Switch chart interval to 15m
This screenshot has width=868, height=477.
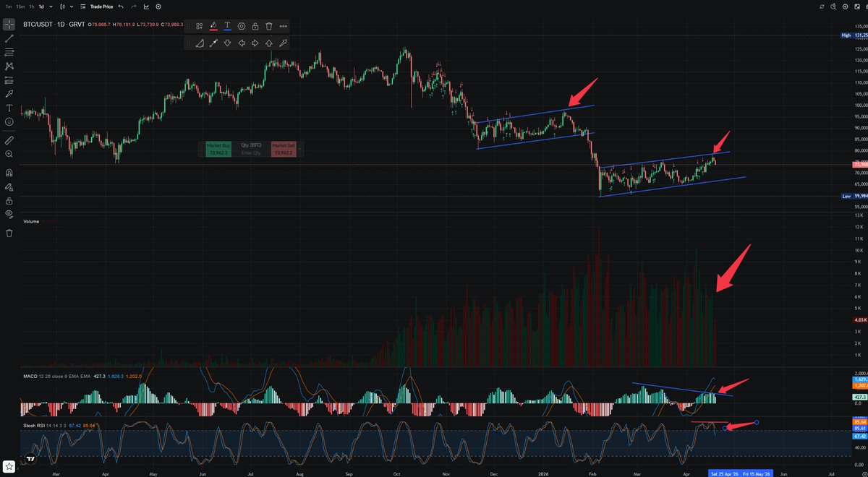(x=20, y=7)
